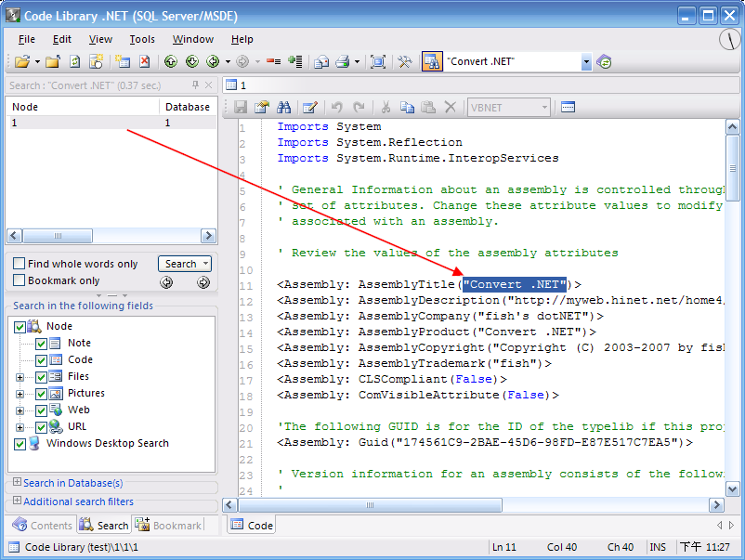Click the delete node red X icon

tap(144, 61)
